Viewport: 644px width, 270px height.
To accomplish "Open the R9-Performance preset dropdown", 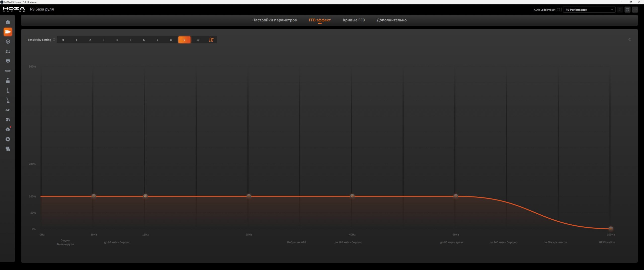I will pos(589,10).
